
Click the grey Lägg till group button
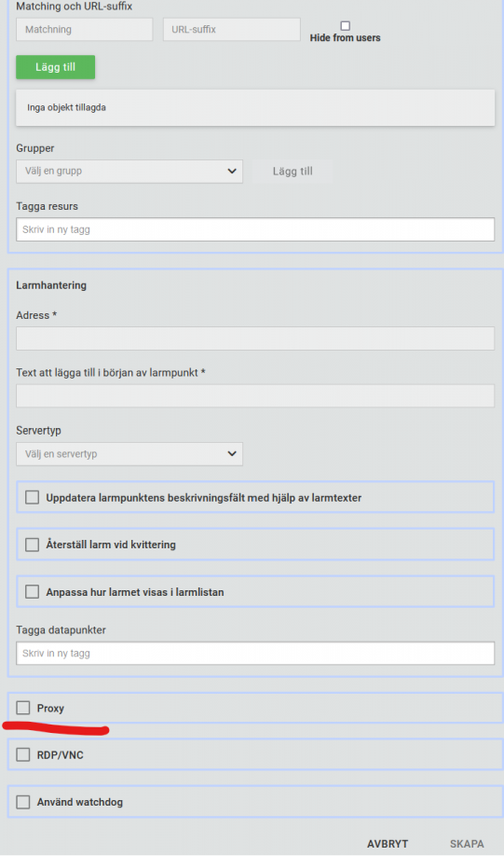click(293, 172)
